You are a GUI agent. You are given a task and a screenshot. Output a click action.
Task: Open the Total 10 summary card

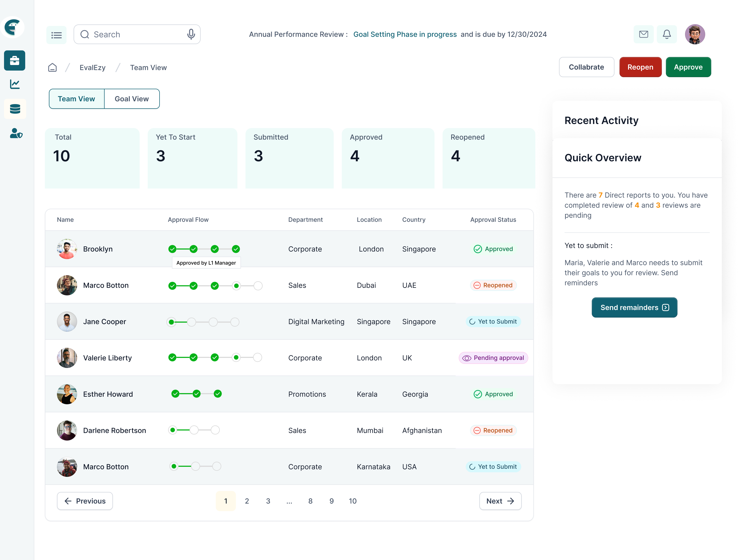92,158
